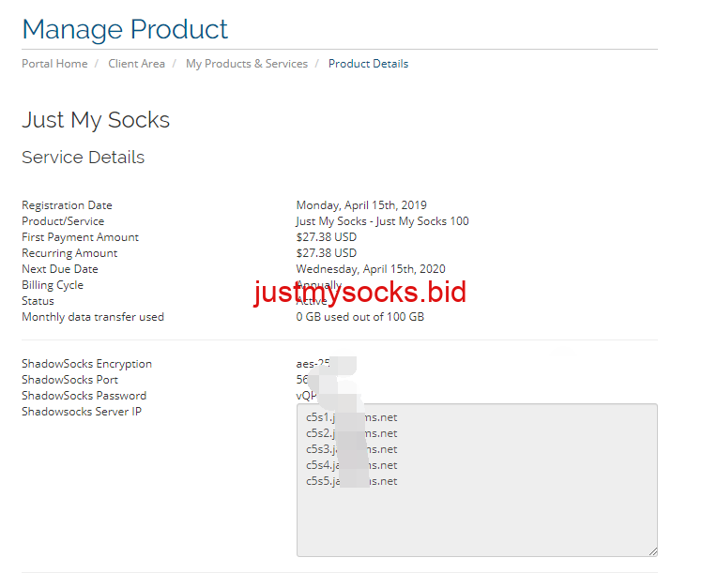This screenshot has height=588, width=718.
Task: Grab the textarea resize handle corner
Action: (x=653, y=551)
